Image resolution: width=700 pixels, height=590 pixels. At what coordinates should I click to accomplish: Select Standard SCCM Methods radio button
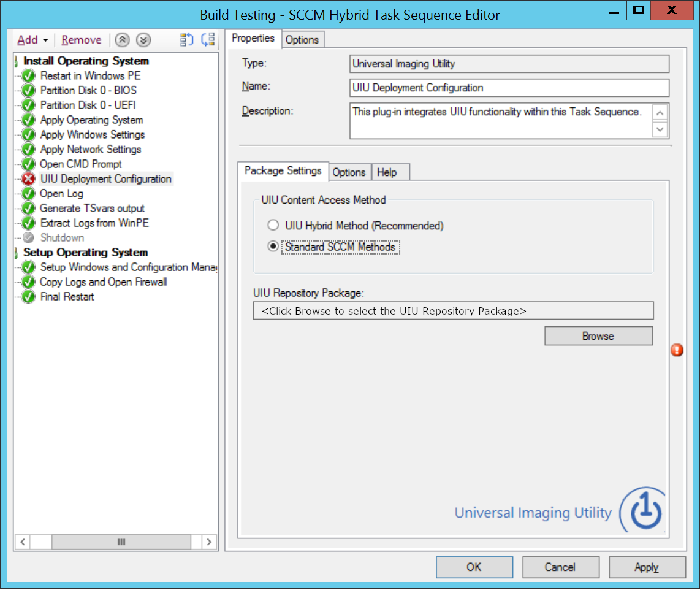click(x=273, y=247)
